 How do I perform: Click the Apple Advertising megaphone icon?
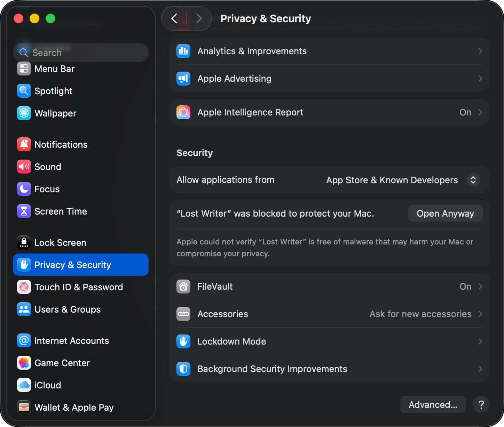(183, 79)
